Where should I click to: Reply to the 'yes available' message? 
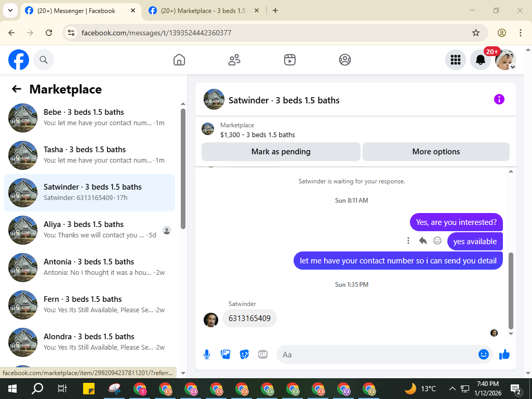click(x=423, y=241)
